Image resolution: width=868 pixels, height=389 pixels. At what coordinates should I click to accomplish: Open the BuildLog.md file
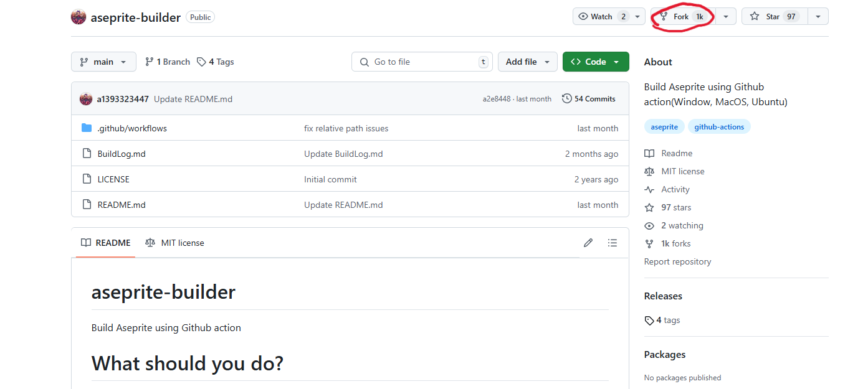122,154
